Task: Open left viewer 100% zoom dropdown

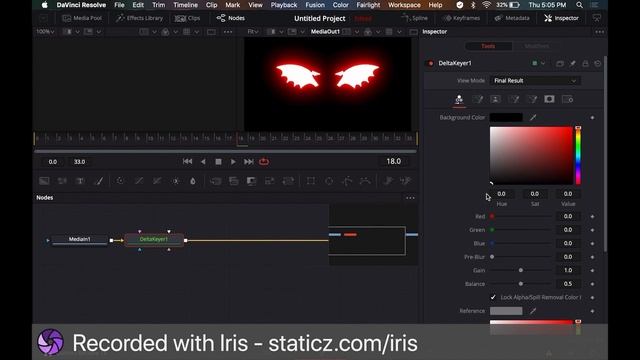Action: point(45,31)
